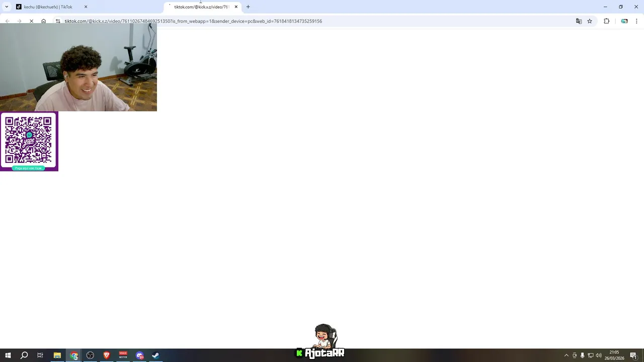Open the browser profile avatar

[624, 21]
